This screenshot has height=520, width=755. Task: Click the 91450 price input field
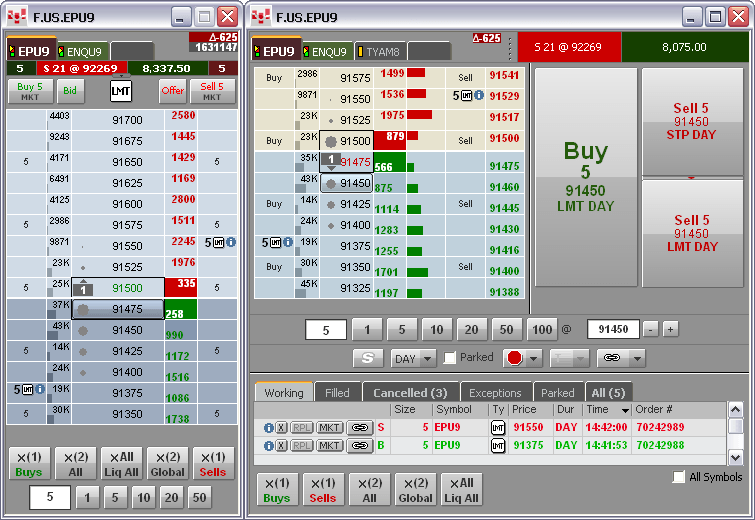[613, 329]
